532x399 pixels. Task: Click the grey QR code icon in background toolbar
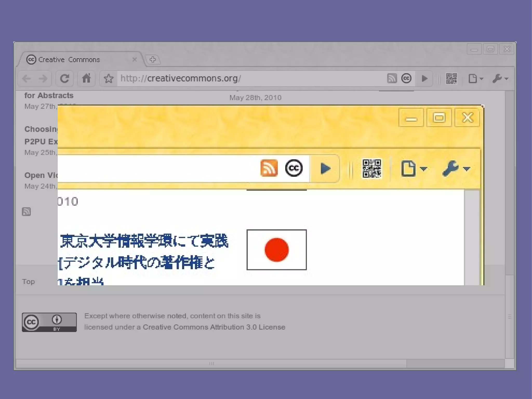pyautogui.click(x=451, y=79)
